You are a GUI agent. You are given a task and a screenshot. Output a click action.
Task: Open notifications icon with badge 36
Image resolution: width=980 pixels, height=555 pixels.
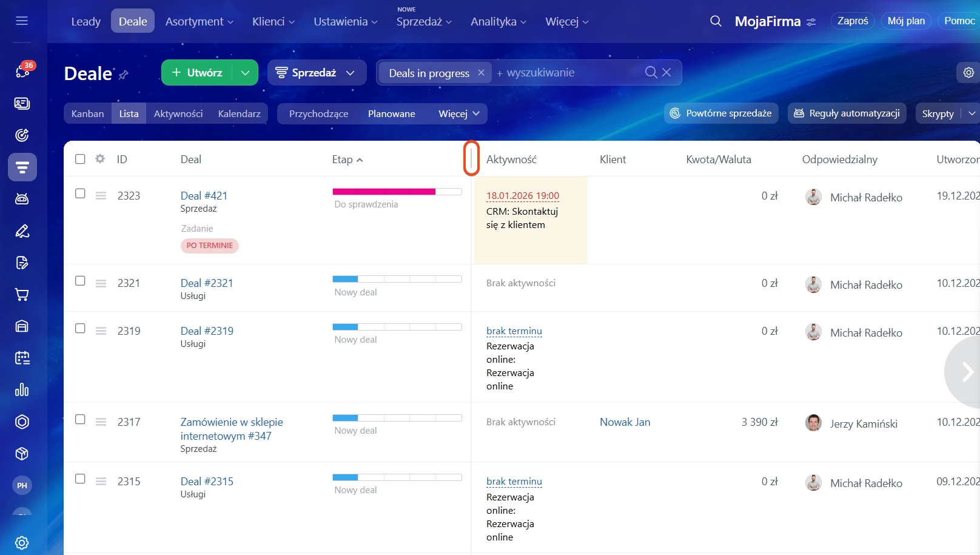(x=22, y=72)
